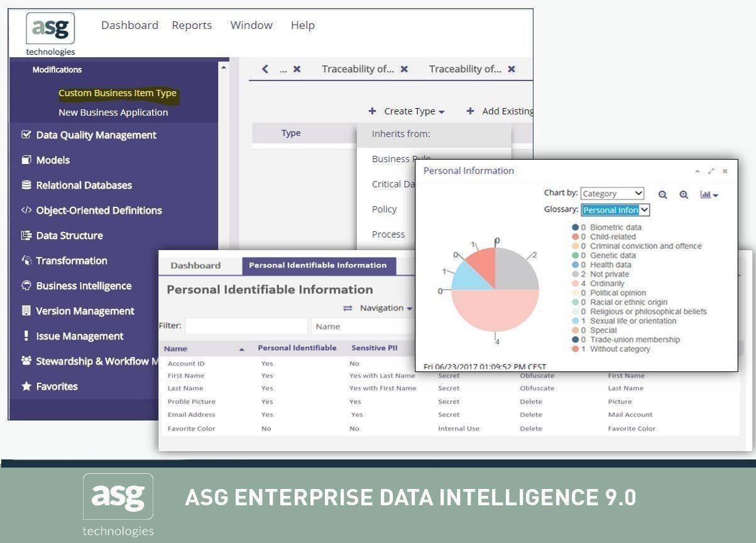Zoom out the Personal Information chart
The image size is (756, 543).
[x=662, y=195]
